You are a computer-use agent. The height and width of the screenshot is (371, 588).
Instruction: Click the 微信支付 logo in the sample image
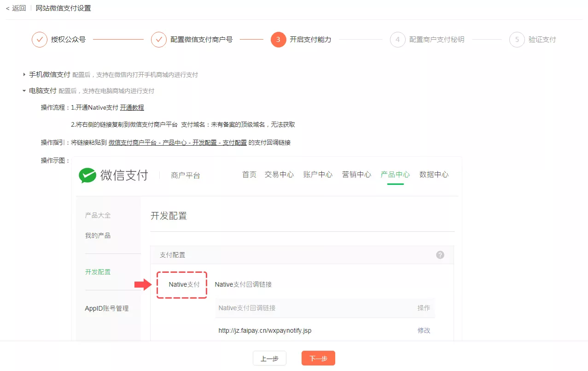(x=113, y=175)
